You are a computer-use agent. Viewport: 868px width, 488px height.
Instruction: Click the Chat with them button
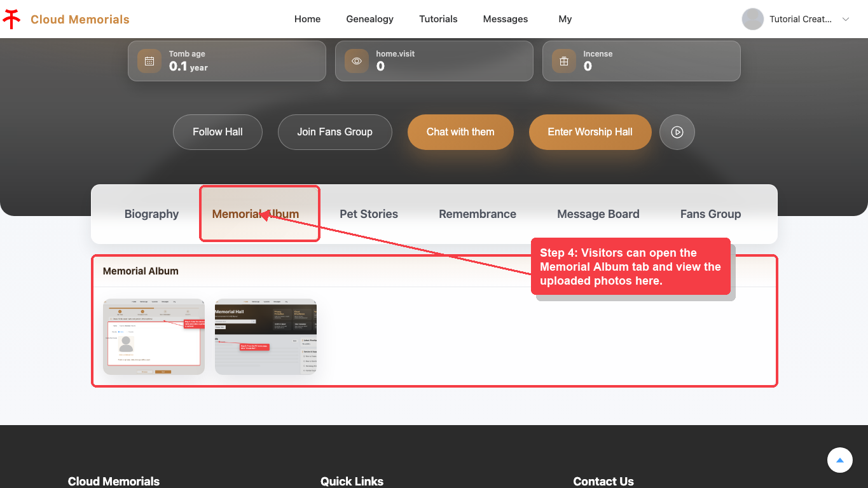coord(460,132)
